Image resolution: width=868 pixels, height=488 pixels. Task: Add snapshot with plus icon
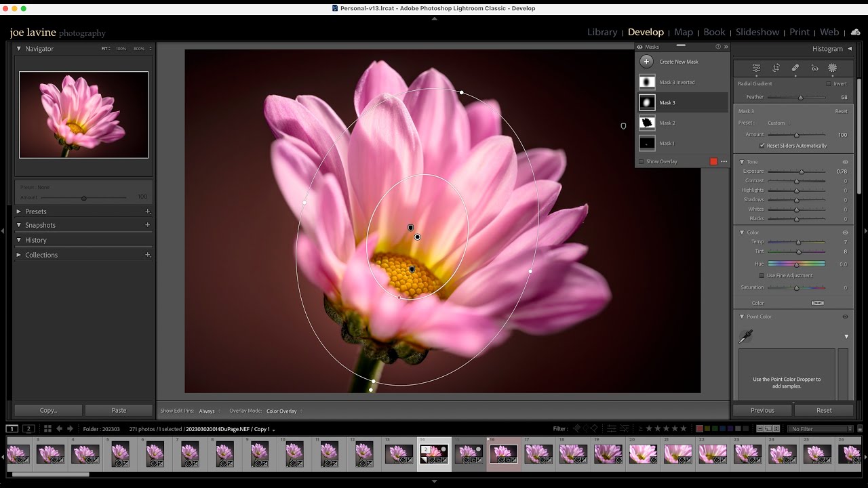pos(147,225)
